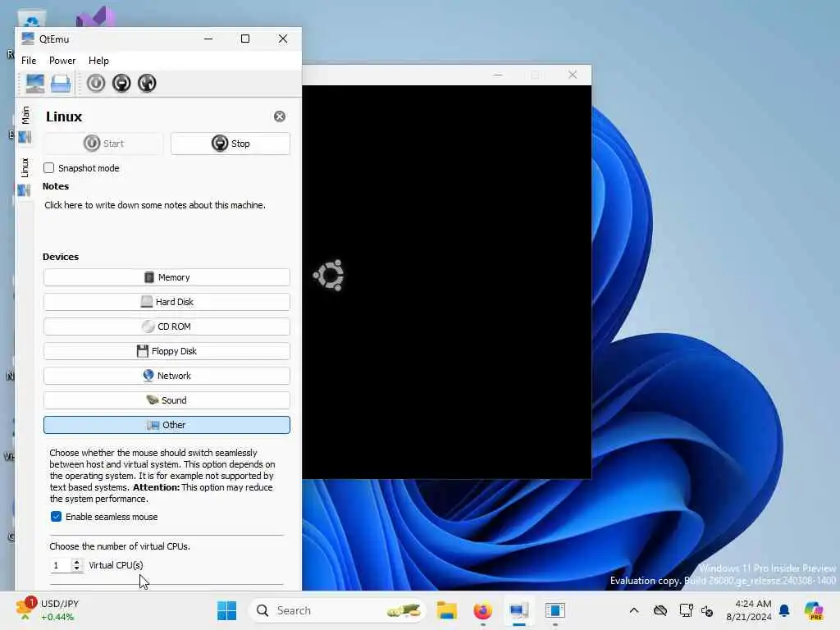Image resolution: width=840 pixels, height=630 pixels.
Task: Close the Linux machine tab with X icon
Action: (x=280, y=116)
